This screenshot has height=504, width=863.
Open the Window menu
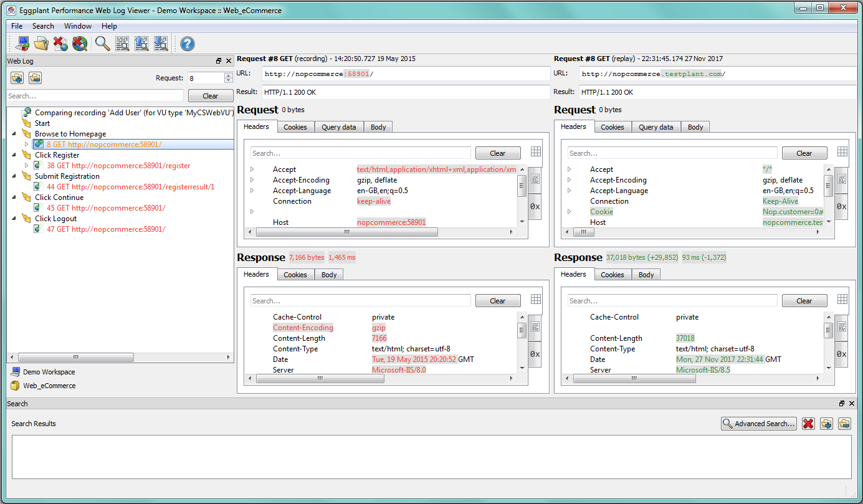tap(78, 26)
